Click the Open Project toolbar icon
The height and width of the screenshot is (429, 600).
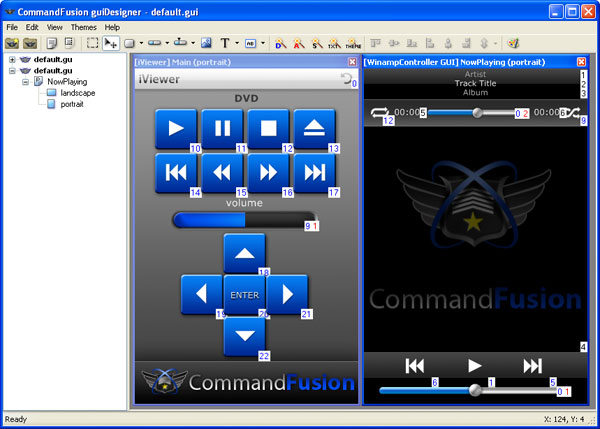(x=30, y=43)
